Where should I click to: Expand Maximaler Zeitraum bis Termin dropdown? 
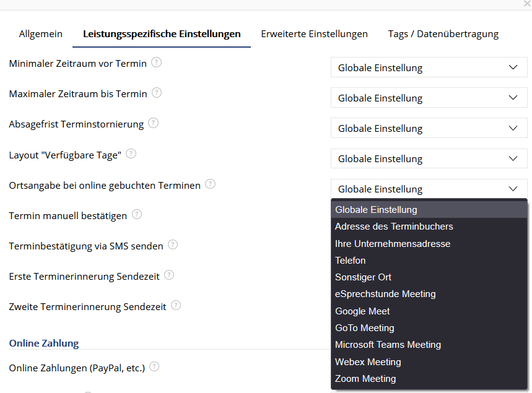(x=429, y=98)
